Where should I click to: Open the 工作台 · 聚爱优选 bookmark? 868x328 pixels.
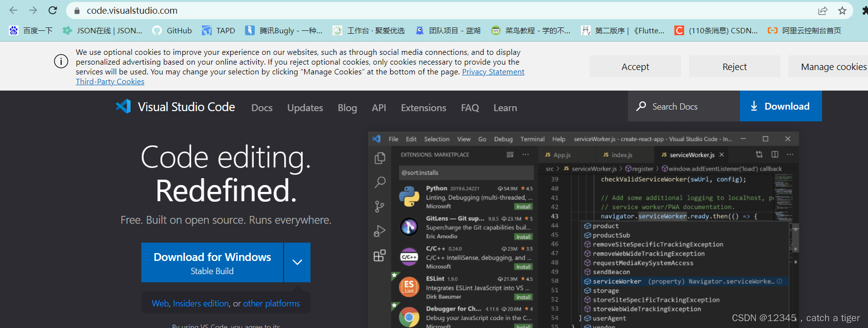(x=369, y=30)
